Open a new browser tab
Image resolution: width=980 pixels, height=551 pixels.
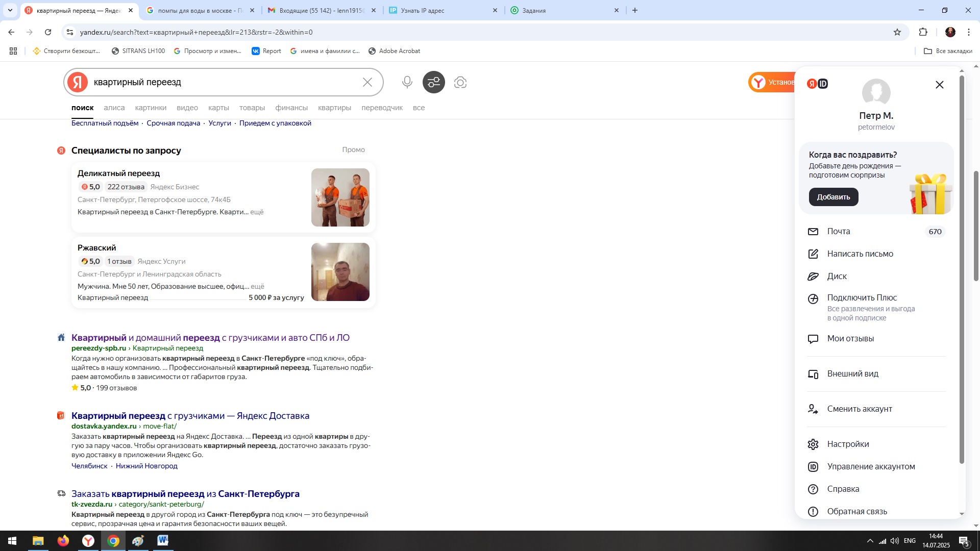point(635,10)
